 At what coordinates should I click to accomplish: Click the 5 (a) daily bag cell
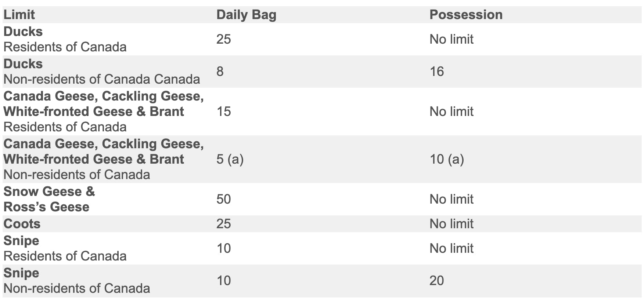click(230, 159)
